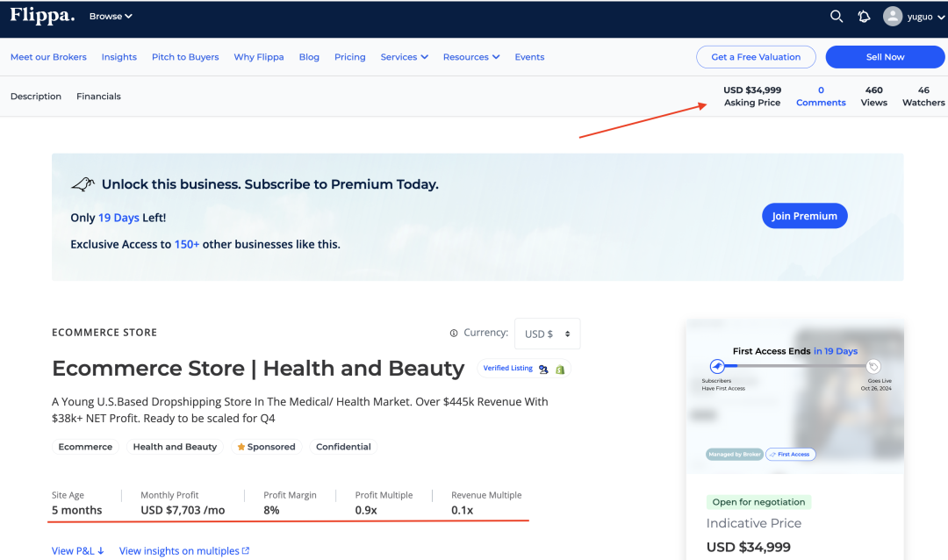This screenshot has height=560, width=948.
Task: Go to Insights in the nav bar
Action: tap(119, 57)
